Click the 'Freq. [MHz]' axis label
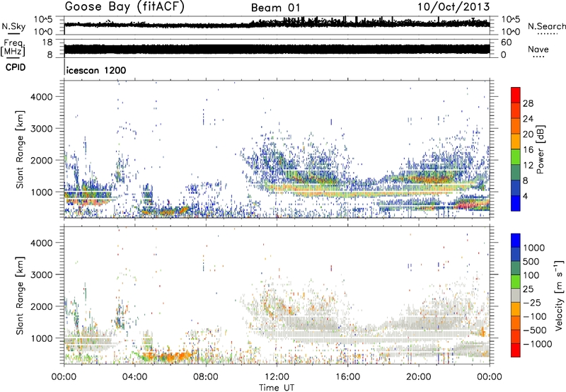This screenshot has height=392, width=566. pyautogui.click(x=13, y=48)
